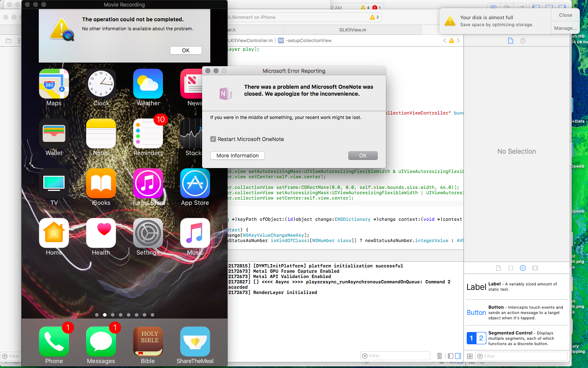
Task: Launch the Settings gear app icon
Action: (x=148, y=233)
